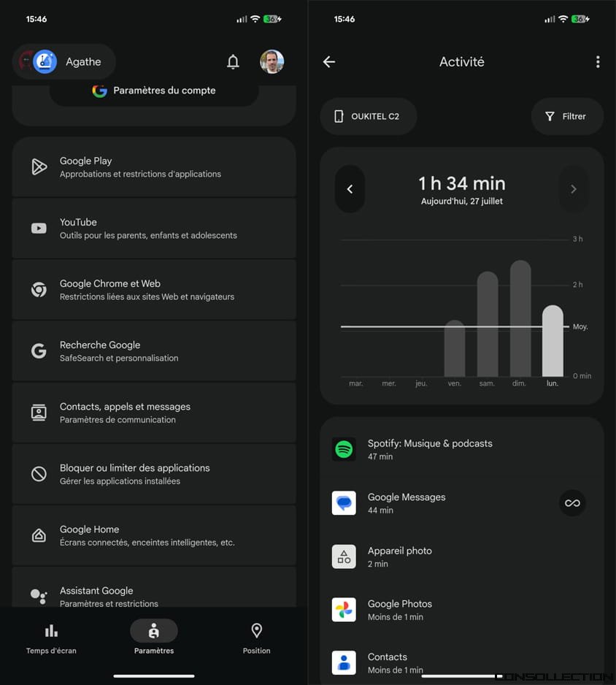616x685 pixels.
Task: Open the three-dot overflow menu
Action: (598, 61)
